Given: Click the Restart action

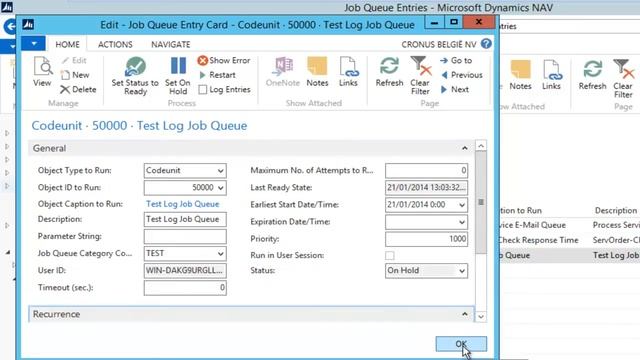Looking at the screenshot, I should (x=217, y=75).
